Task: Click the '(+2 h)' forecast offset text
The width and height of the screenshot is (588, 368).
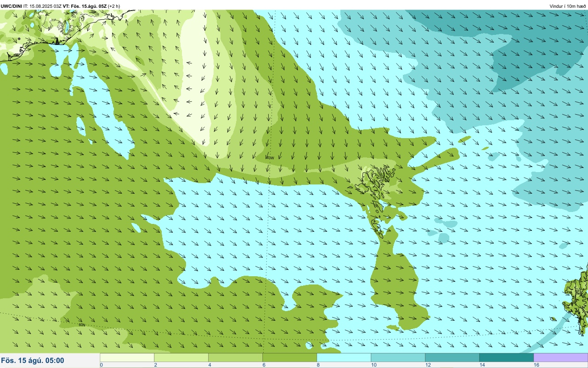Action: point(114,6)
